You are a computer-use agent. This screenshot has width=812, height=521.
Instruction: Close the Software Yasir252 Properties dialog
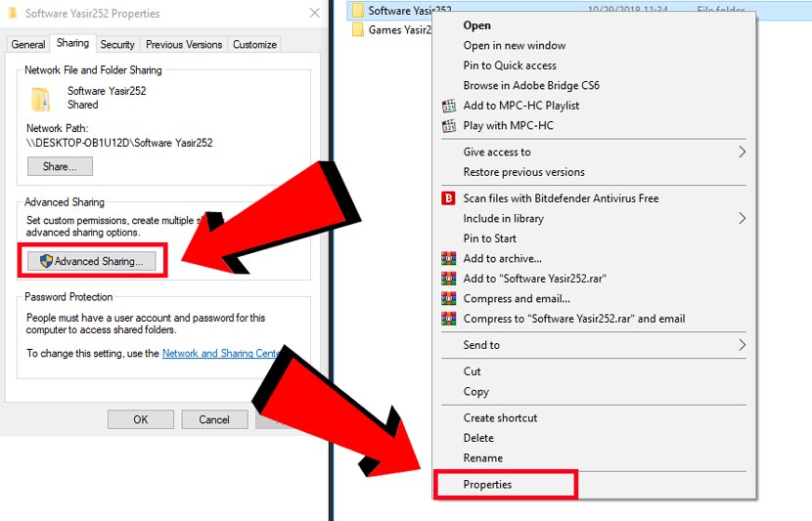coord(314,13)
